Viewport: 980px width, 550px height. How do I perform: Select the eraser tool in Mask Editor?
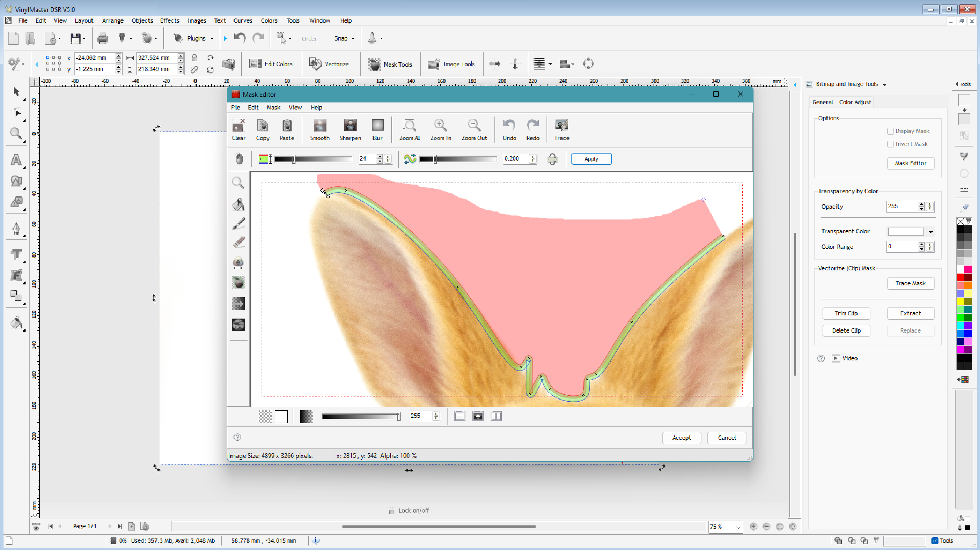238,242
